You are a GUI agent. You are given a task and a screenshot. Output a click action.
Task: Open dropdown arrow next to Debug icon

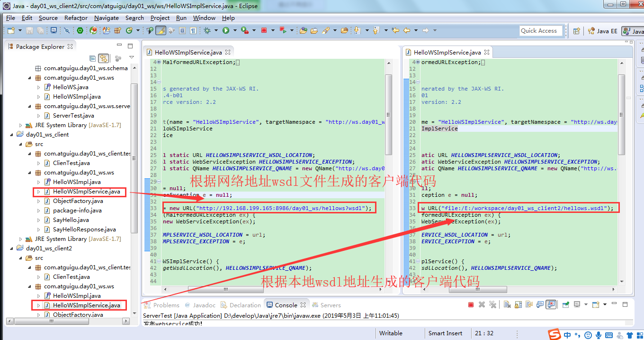click(216, 30)
